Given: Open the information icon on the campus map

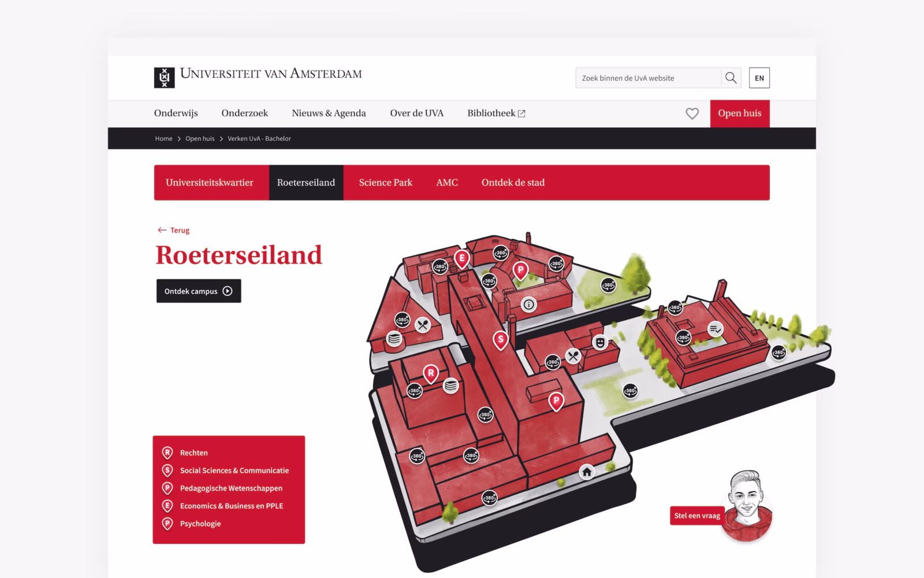Looking at the screenshot, I should (x=529, y=303).
